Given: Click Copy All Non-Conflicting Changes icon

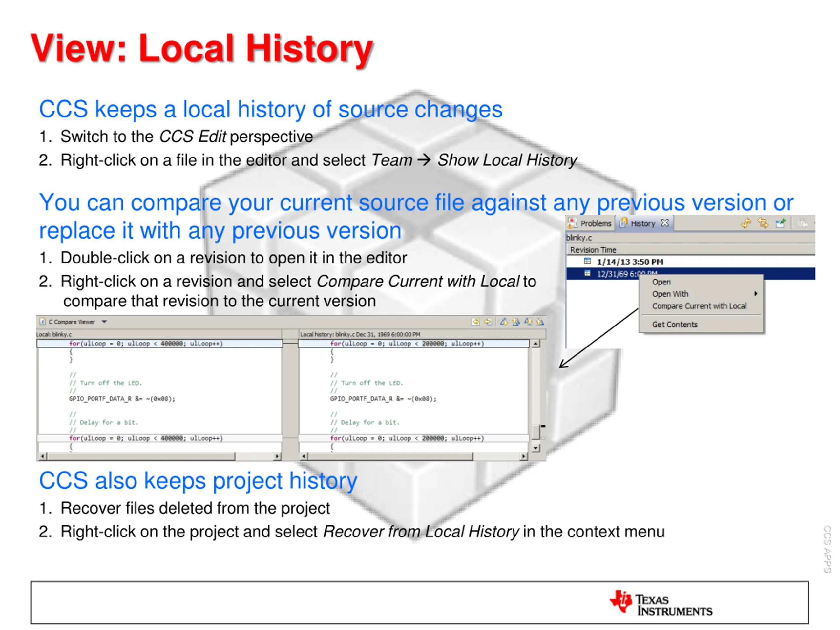Looking at the screenshot, I should pos(475,322).
